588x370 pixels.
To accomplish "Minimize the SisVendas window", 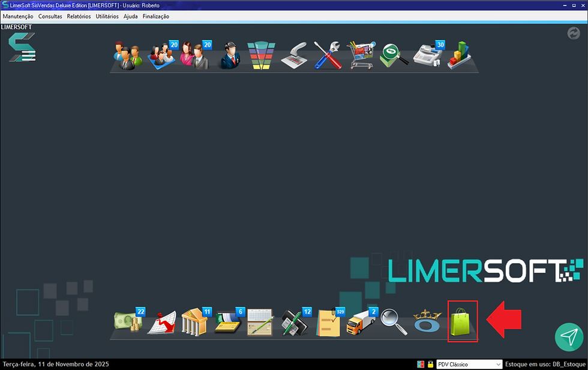I will pyautogui.click(x=565, y=5).
